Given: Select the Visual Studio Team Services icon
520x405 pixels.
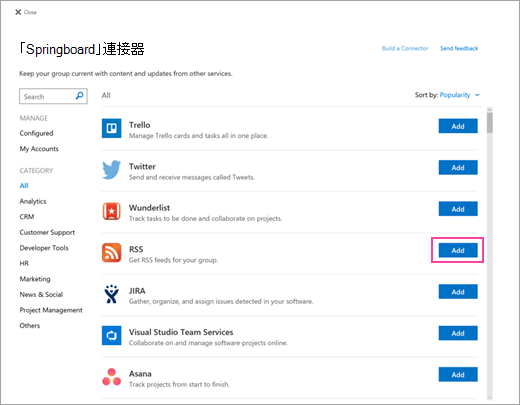Looking at the screenshot, I should (x=111, y=335).
